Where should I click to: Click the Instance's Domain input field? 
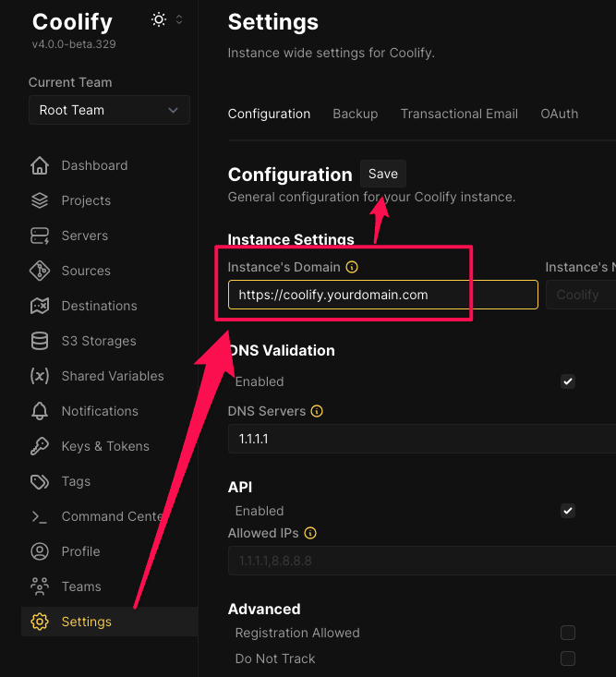pyautogui.click(x=383, y=295)
